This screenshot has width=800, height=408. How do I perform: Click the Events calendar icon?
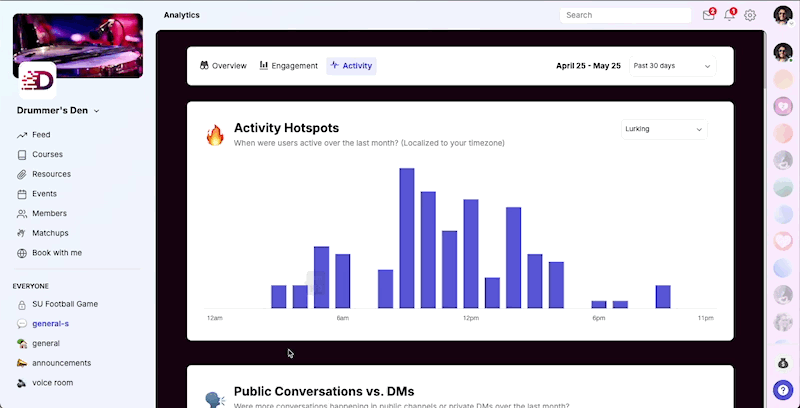[x=21, y=194]
